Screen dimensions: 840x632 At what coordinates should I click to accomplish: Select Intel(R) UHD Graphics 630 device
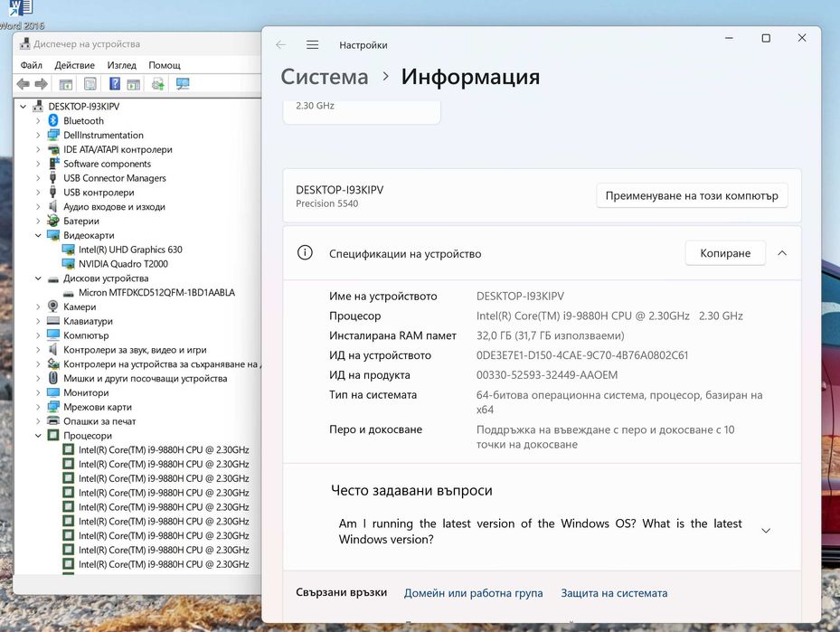coord(130,249)
